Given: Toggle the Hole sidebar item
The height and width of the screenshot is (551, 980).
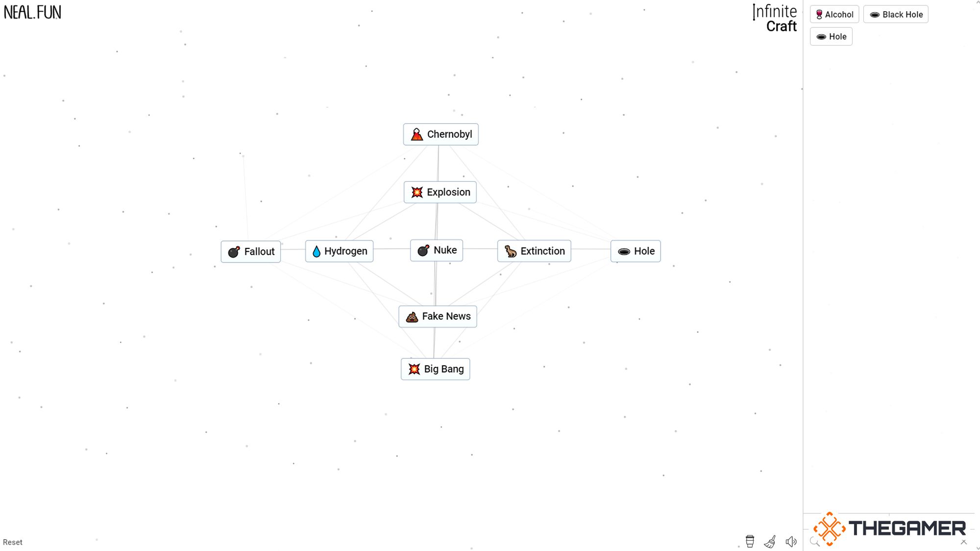Looking at the screenshot, I should [x=831, y=36].
